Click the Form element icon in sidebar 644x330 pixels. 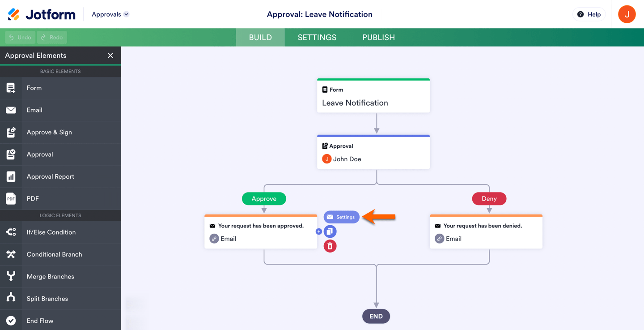pyautogui.click(x=11, y=88)
